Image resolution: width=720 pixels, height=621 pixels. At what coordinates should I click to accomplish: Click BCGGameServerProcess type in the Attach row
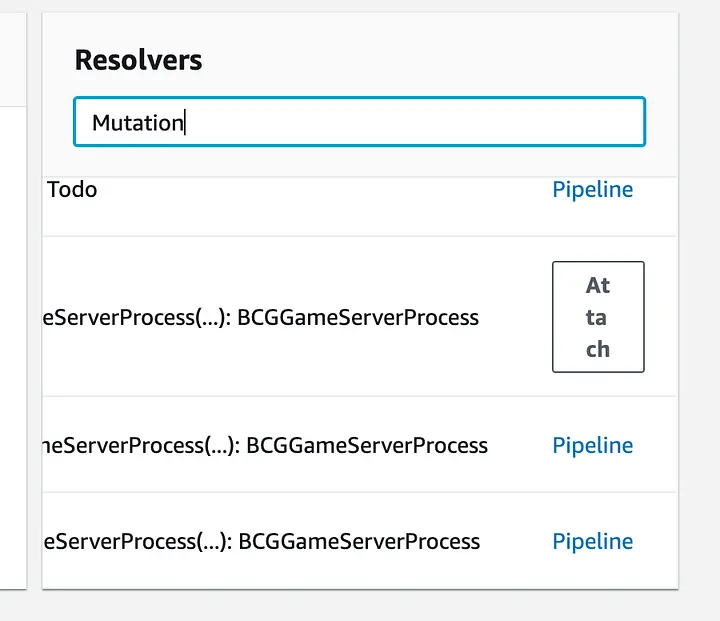point(358,318)
